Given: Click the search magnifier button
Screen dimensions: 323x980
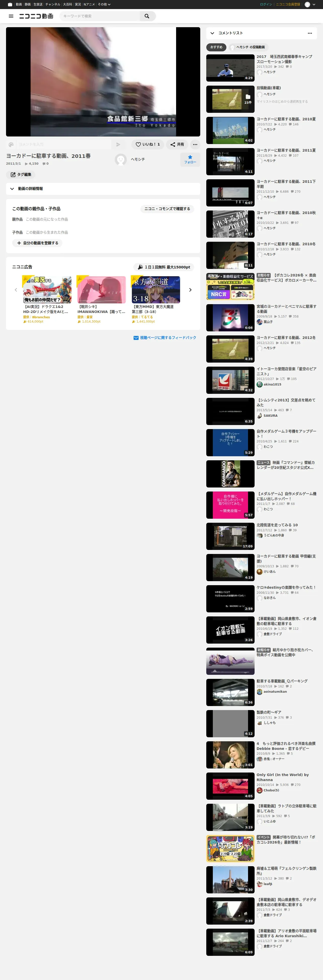Looking at the screenshot, I should (x=147, y=16).
